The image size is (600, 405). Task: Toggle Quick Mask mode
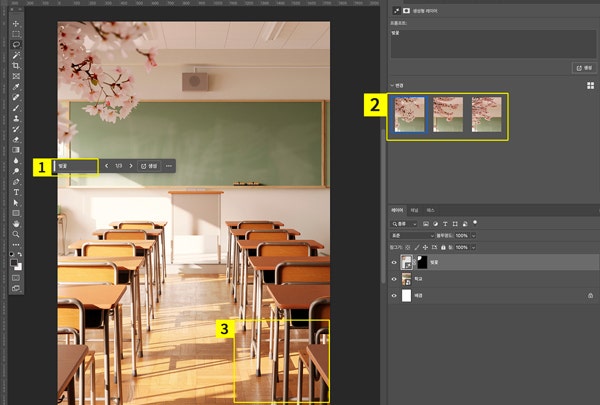tap(16, 278)
